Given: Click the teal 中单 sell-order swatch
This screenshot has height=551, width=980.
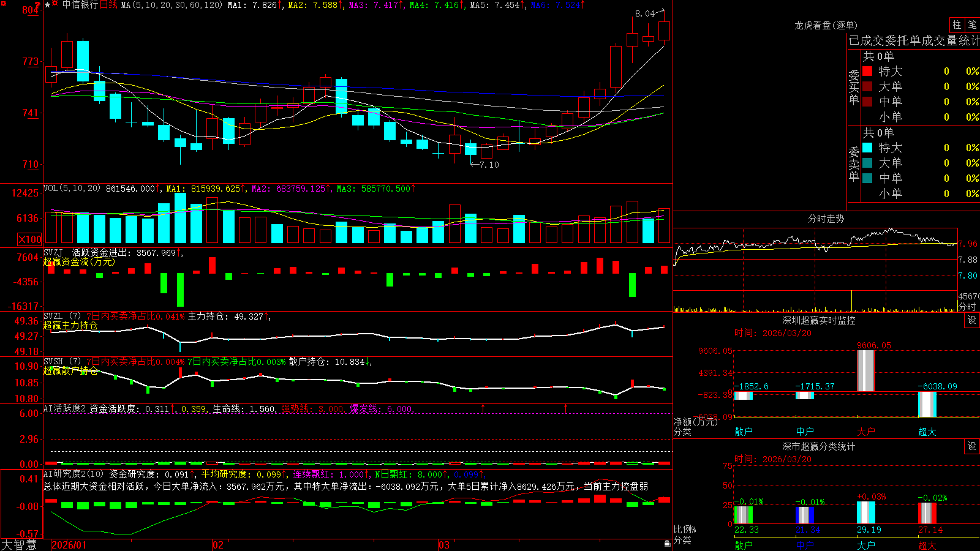Looking at the screenshot, I should click(867, 178).
